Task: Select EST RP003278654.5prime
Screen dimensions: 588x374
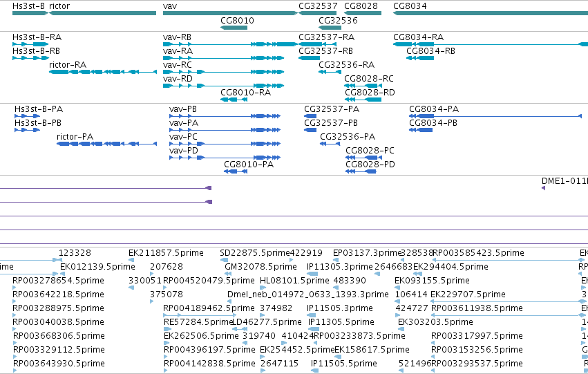Action: pos(58,281)
